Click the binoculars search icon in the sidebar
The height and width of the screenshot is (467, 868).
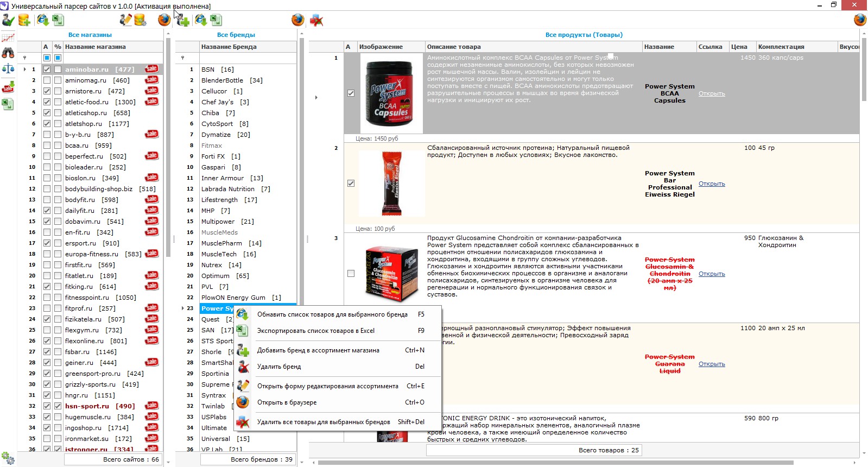8,53
